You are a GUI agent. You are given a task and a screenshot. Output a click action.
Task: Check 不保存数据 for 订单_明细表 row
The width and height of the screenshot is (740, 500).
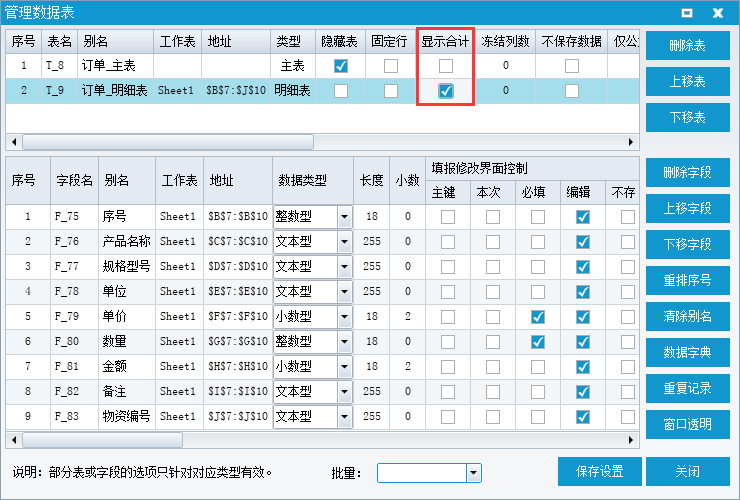point(572,91)
